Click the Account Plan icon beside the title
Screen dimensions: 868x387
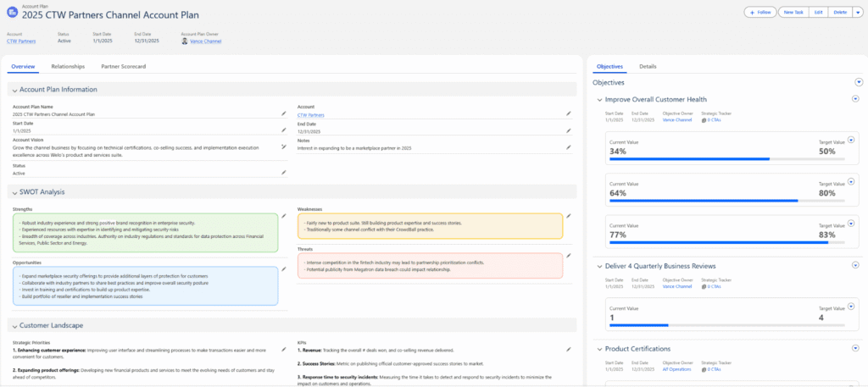[x=11, y=12]
